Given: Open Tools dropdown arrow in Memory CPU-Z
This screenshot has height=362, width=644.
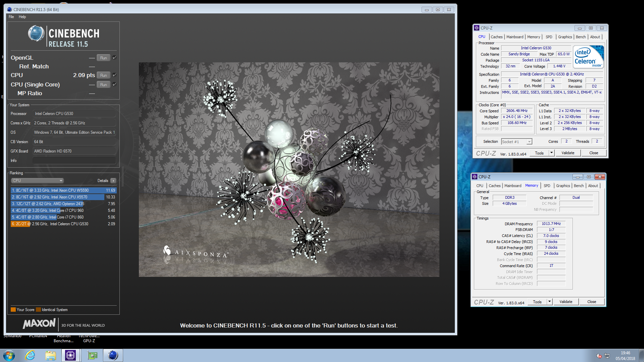Looking at the screenshot, I should pos(549,302).
